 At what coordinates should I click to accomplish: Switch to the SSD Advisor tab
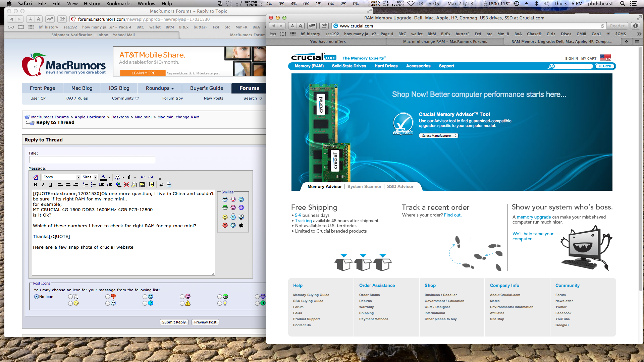tap(400, 186)
